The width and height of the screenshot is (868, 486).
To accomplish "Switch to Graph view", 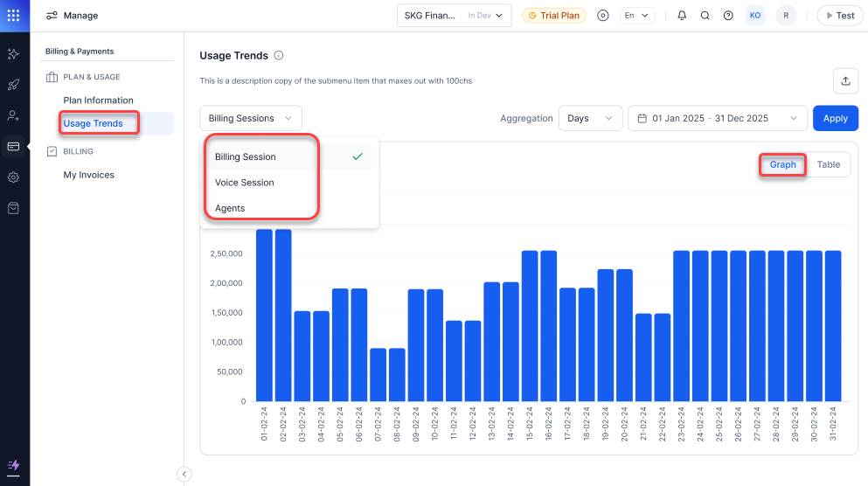I will pos(782,164).
